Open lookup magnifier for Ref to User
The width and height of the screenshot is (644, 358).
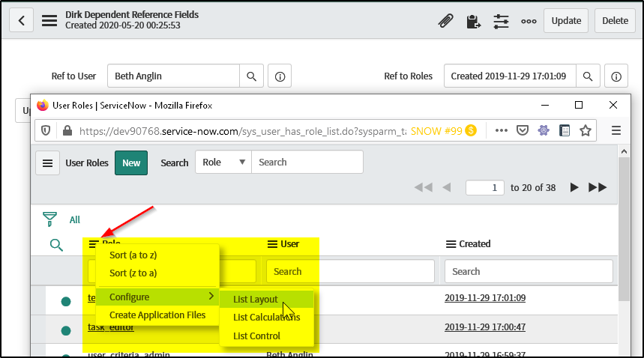click(x=251, y=76)
